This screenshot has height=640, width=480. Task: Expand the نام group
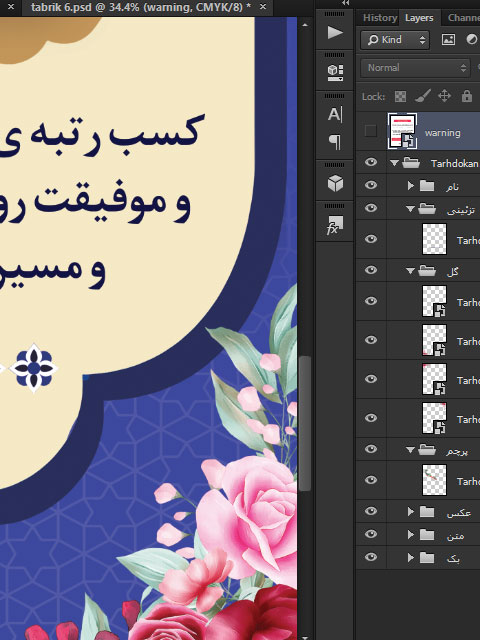[411, 186]
